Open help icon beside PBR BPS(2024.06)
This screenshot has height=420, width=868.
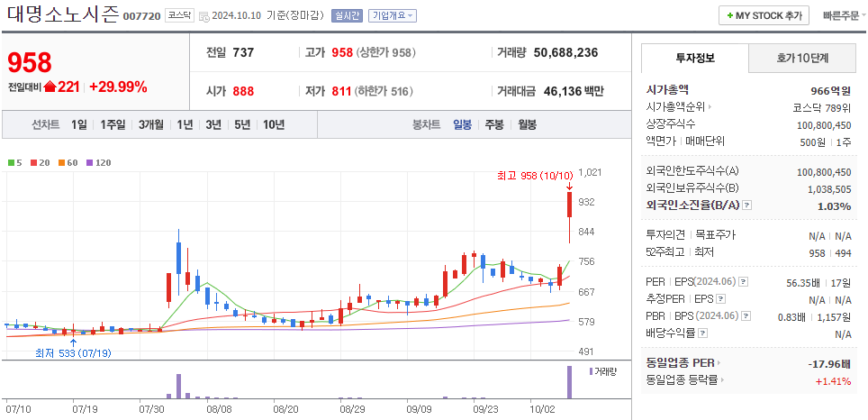click(x=746, y=316)
